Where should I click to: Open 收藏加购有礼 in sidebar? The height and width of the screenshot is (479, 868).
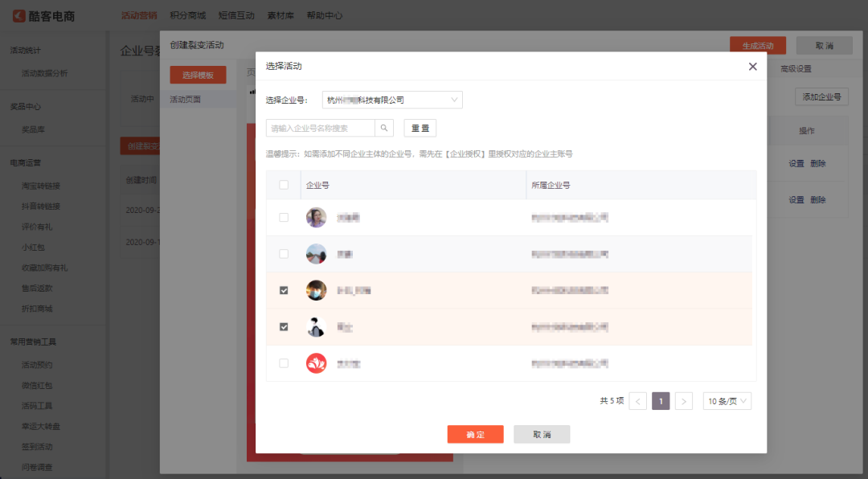(45, 268)
